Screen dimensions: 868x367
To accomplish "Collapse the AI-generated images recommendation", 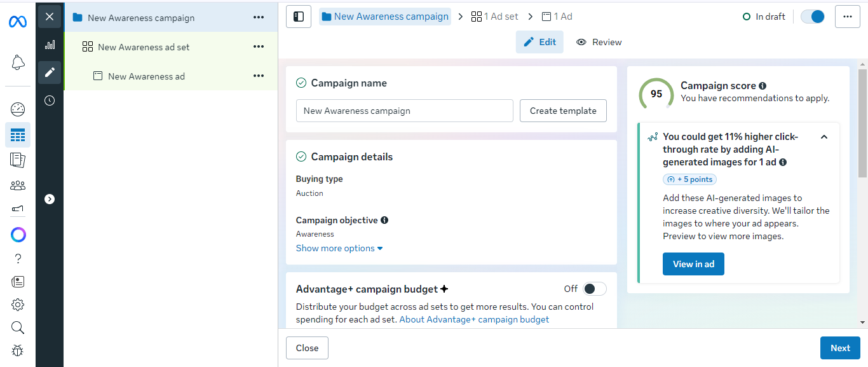I will (824, 137).
